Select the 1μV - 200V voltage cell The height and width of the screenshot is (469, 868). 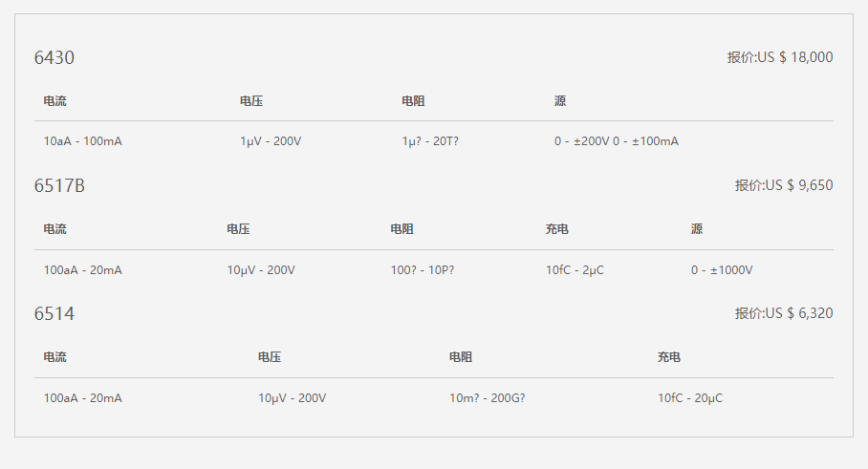coord(271,141)
